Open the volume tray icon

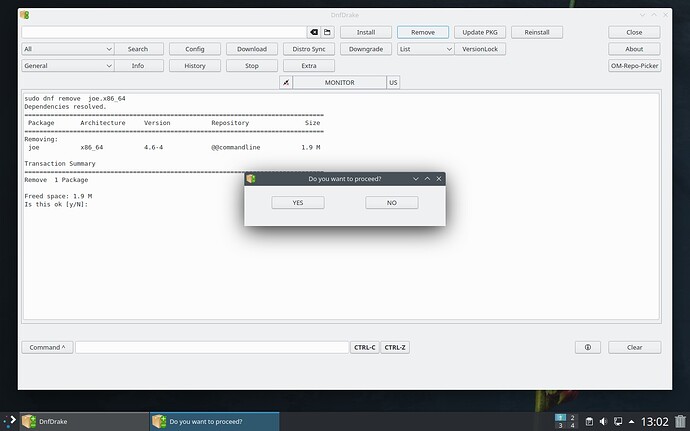point(603,421)
